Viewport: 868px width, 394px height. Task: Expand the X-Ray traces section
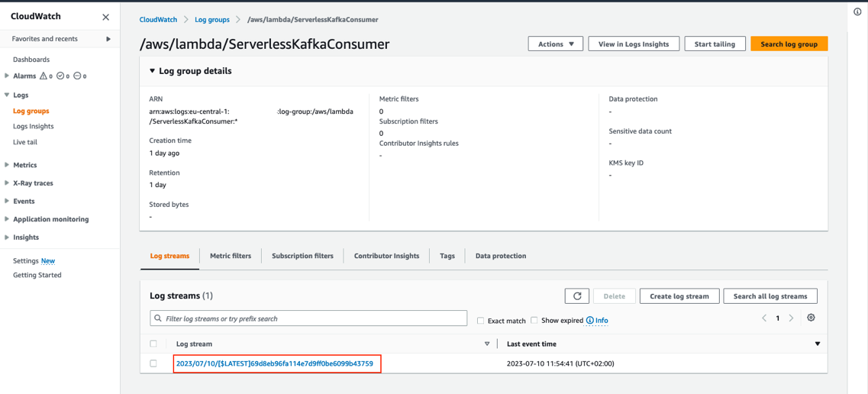coord(7,183)
